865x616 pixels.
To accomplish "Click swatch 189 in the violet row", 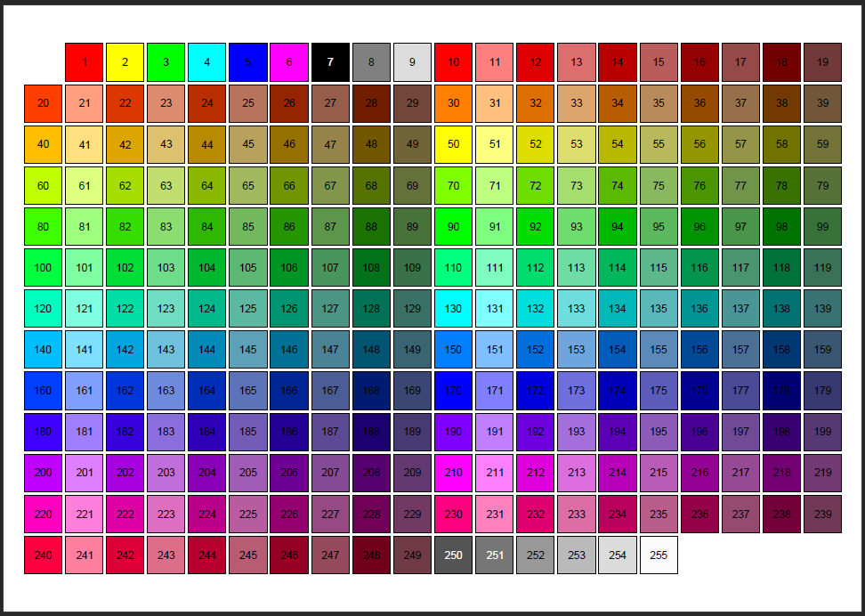I will [x=412, y=431].
